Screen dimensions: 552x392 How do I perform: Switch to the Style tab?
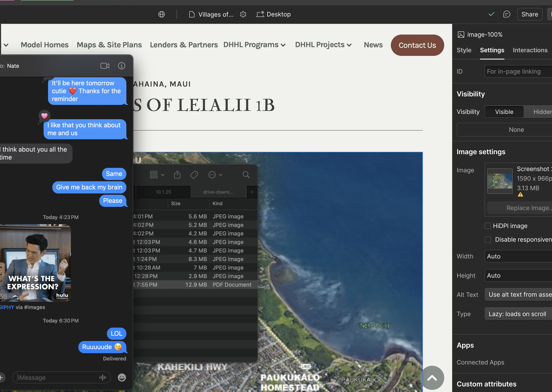pyautogui.click(x=464, y=50)
